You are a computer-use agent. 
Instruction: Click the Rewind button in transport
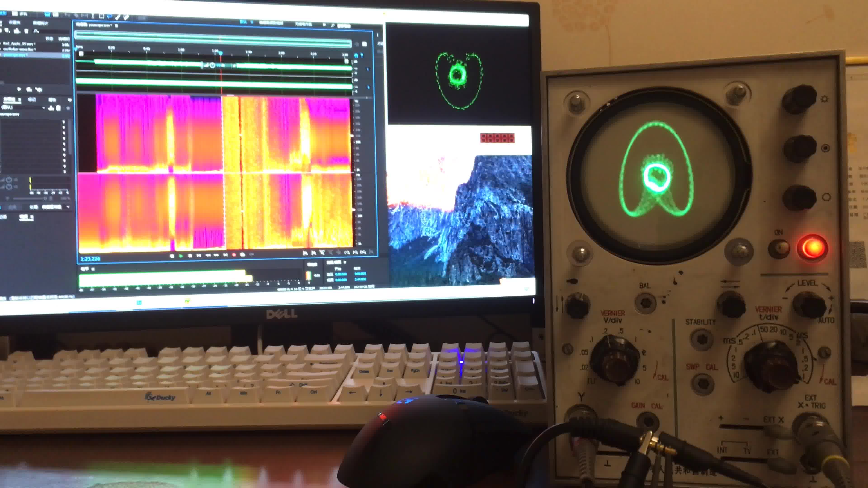[x=208, y=255]
